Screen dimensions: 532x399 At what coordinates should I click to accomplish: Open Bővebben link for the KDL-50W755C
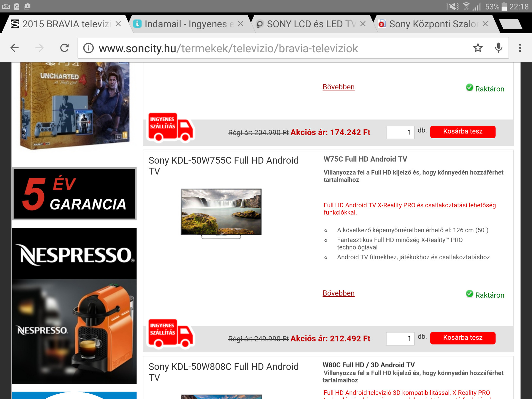coord(339,293)
